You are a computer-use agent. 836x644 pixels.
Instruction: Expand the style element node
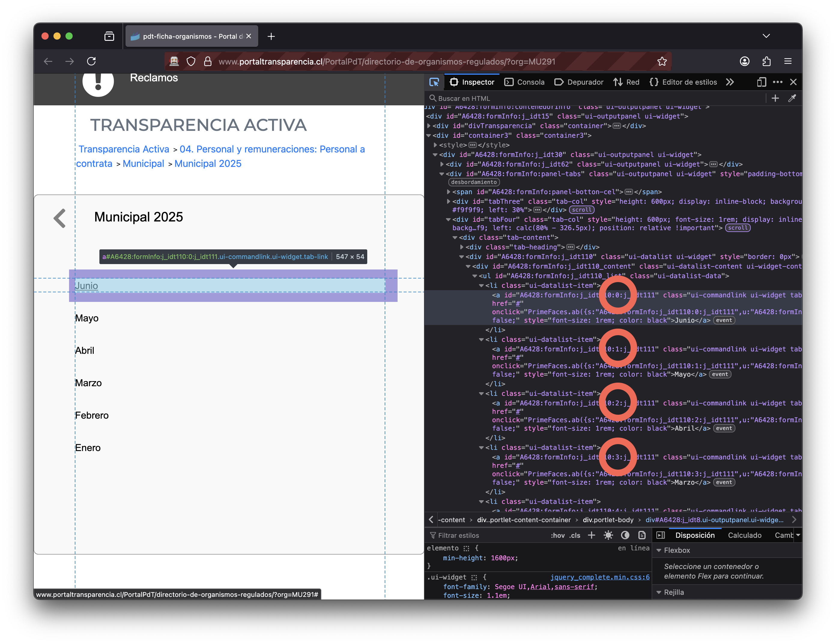pos(435,145)
